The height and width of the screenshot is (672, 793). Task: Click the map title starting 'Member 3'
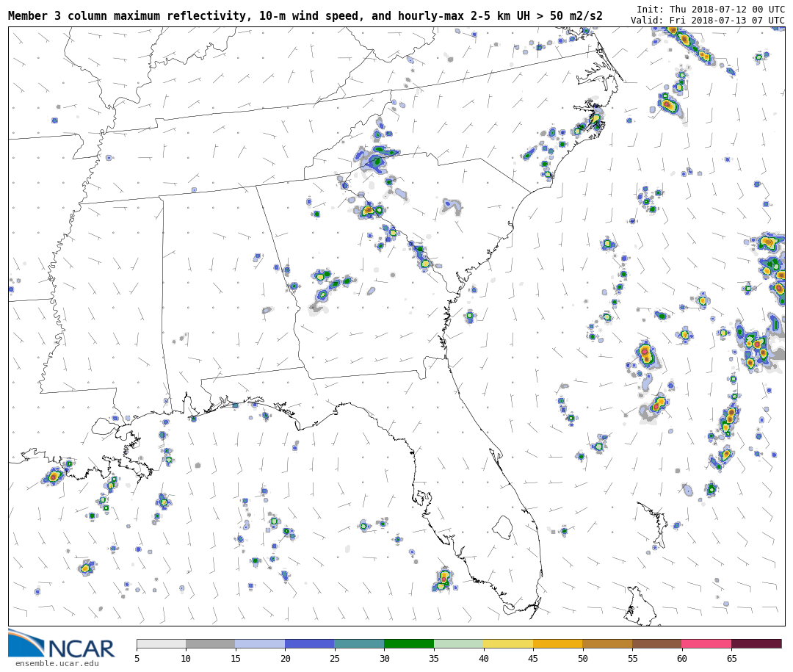(305, 16)
